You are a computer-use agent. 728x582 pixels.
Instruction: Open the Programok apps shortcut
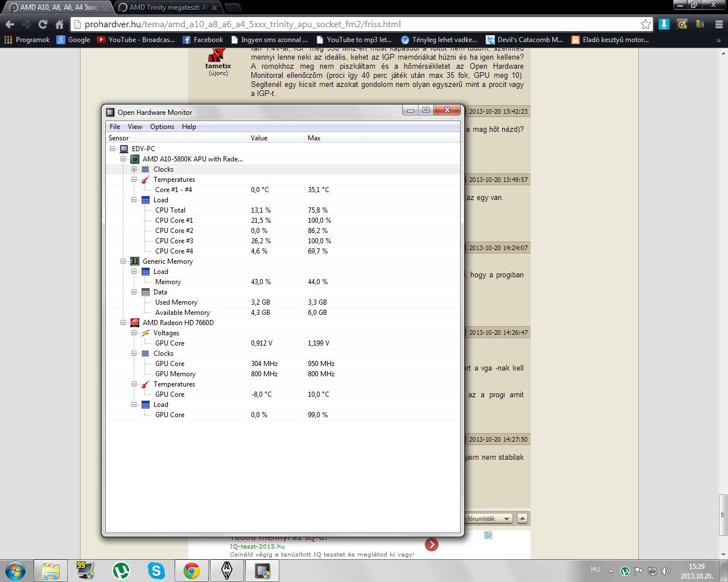pos(27,40)
